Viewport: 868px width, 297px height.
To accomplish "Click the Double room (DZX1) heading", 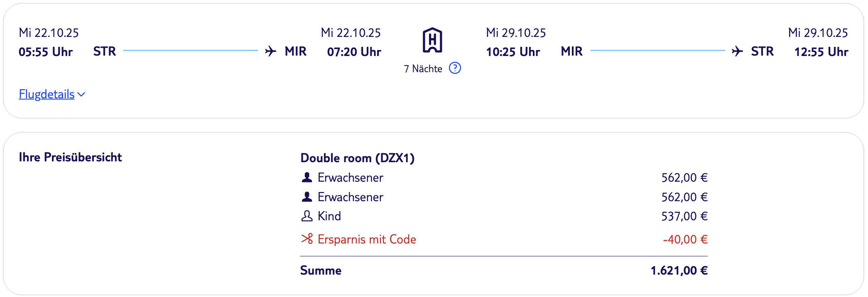I will click(358, 158).
